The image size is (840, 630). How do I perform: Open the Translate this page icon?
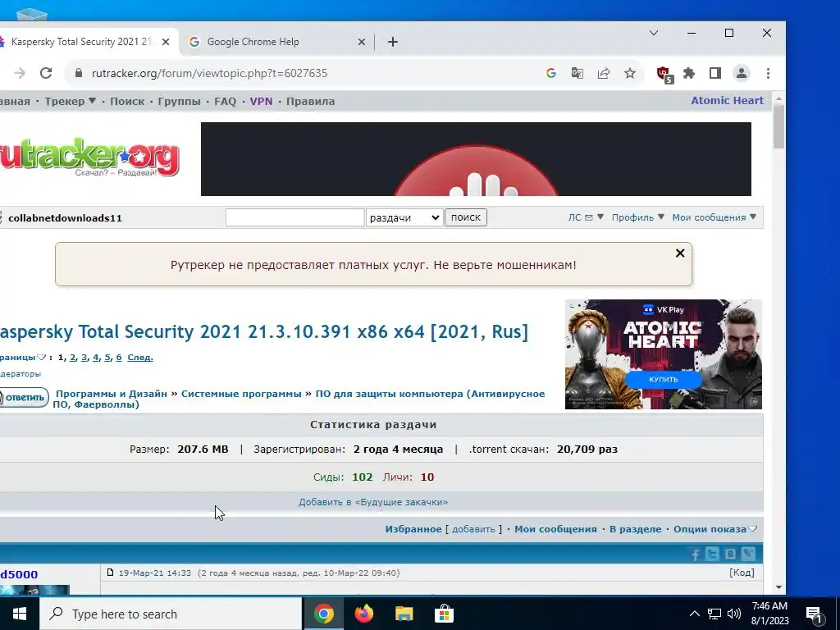tap(577, 73)
